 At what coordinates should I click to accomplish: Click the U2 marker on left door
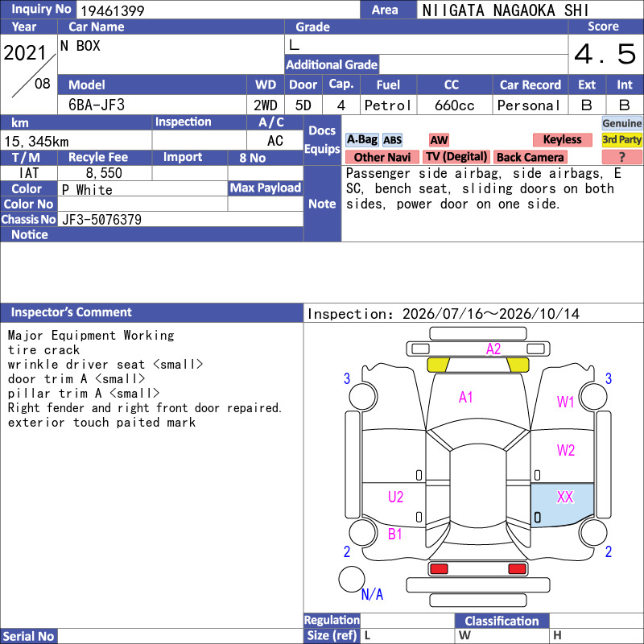click(x=395, y=497)
